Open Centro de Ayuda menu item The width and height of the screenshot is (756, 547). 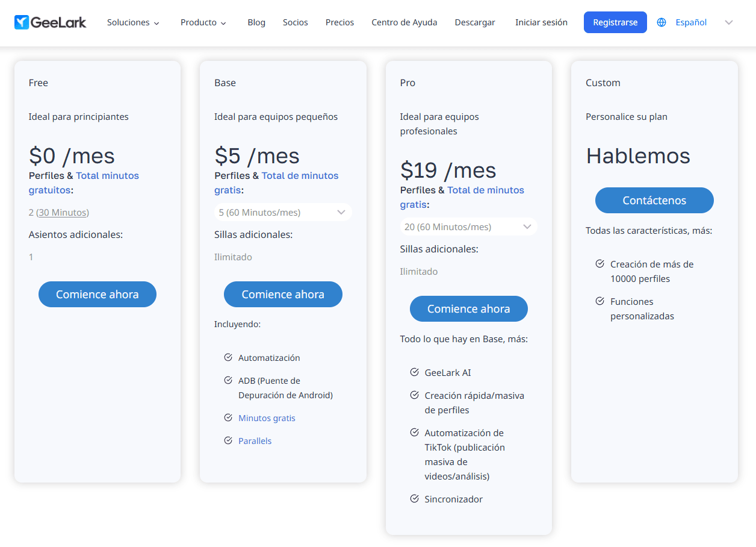pos(404,22)
